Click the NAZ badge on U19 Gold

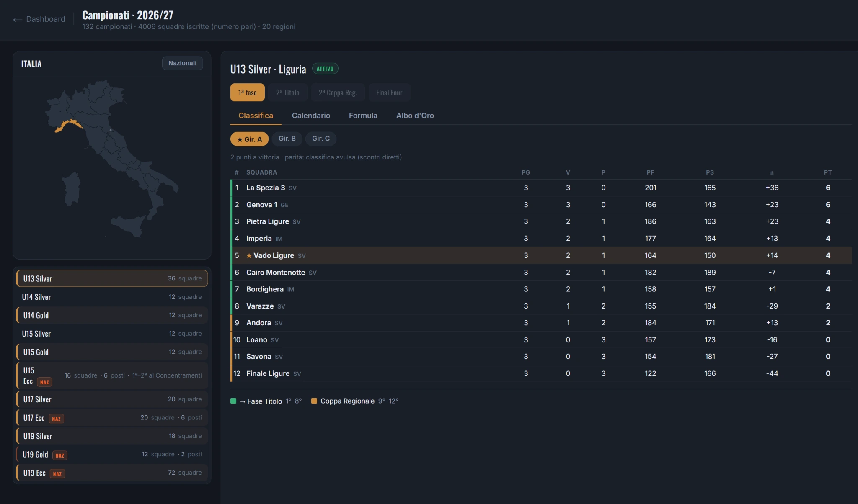[x=59, y=455]
